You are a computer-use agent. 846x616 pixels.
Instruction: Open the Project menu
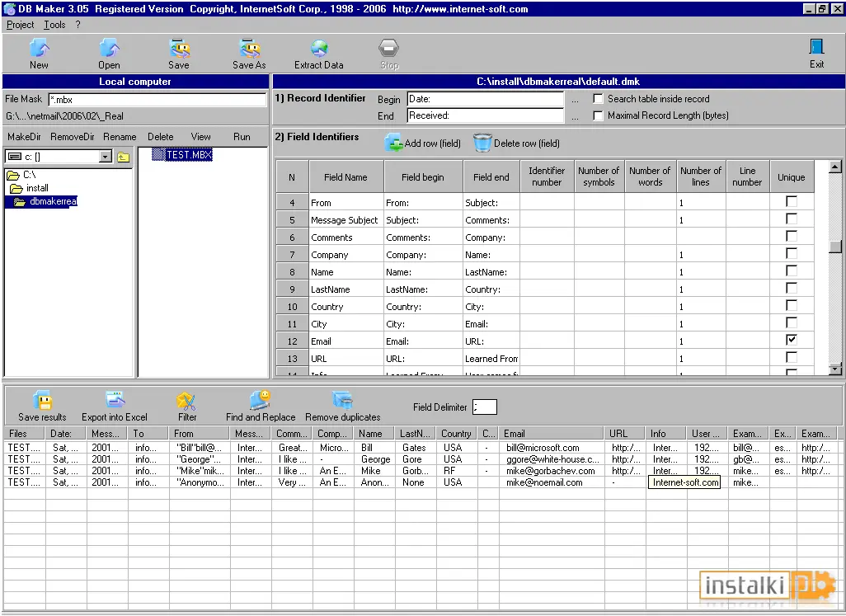[20, 25]
